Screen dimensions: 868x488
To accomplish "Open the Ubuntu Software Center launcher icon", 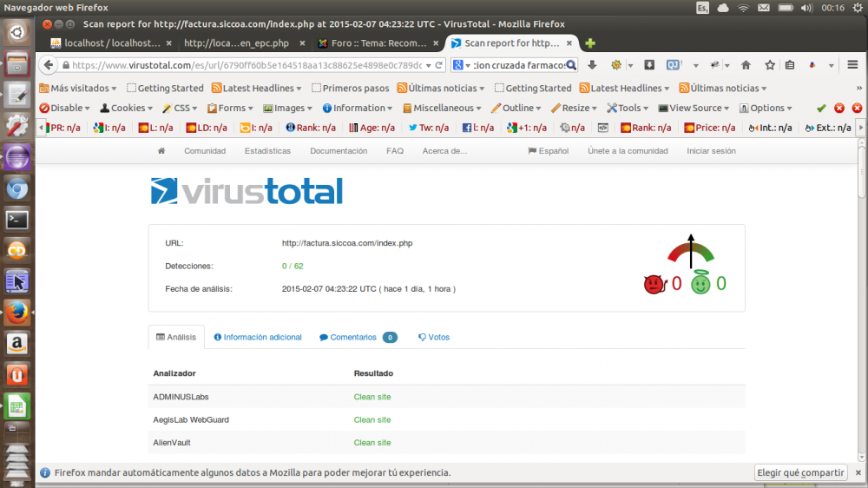I will click(17, 375).
